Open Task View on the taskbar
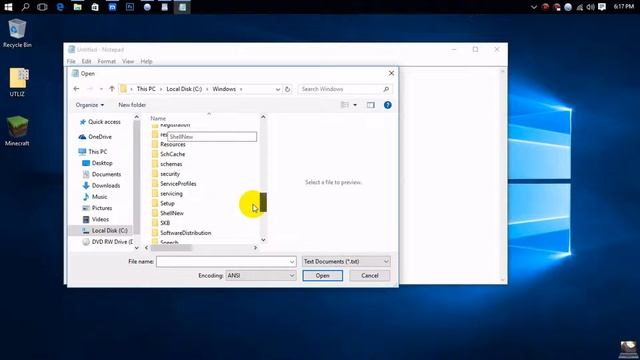This screenshot has width=640, height=360. [x=42, y=7]
